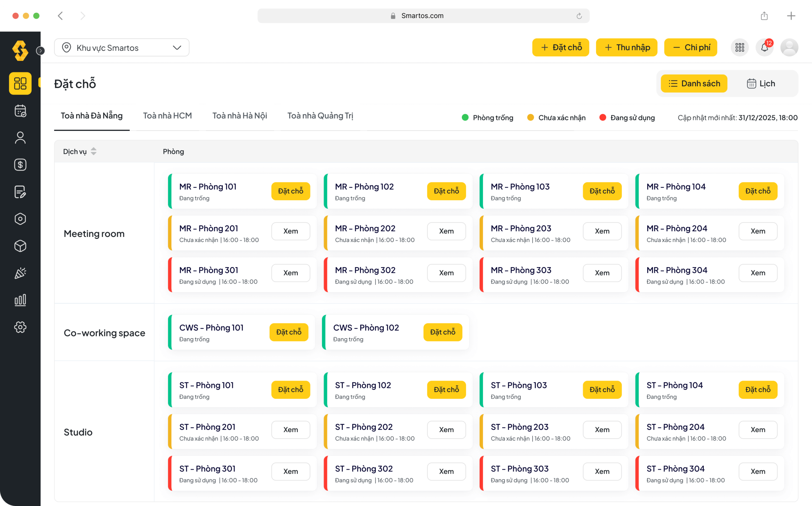Image resolution: width=812 pixels, height=506 pixels.
Task: Select the Toà nhà Hà Nội tab
Action: click(239, 116)
